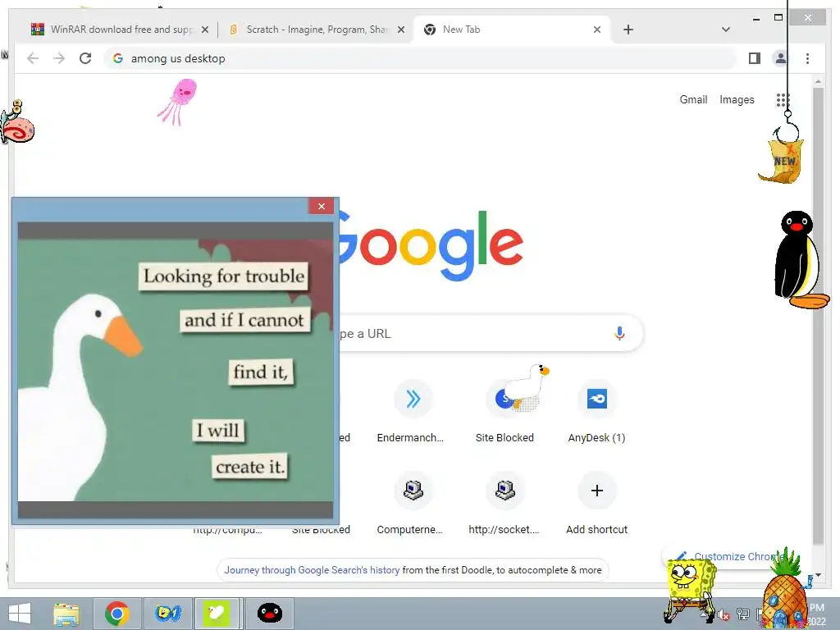
Task: Open the Site Blocked shortcut under goose
Action: point(504,413)
